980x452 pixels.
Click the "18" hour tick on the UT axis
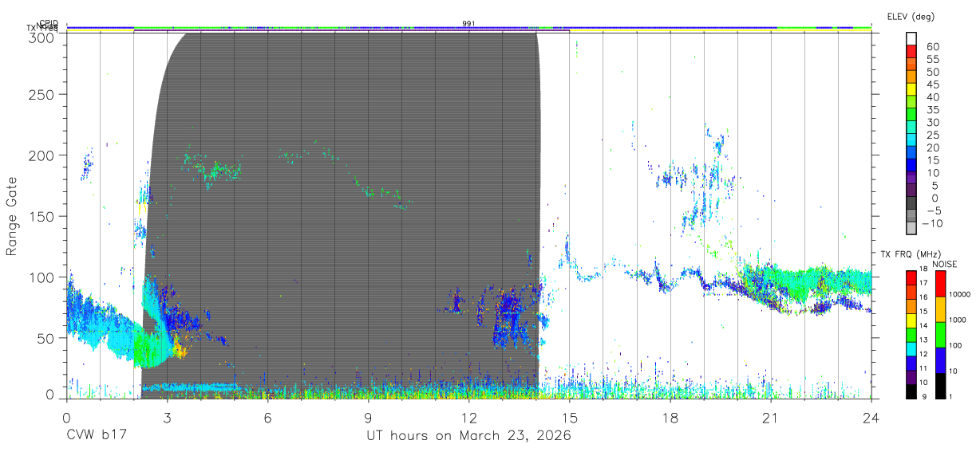click(670, 418)
